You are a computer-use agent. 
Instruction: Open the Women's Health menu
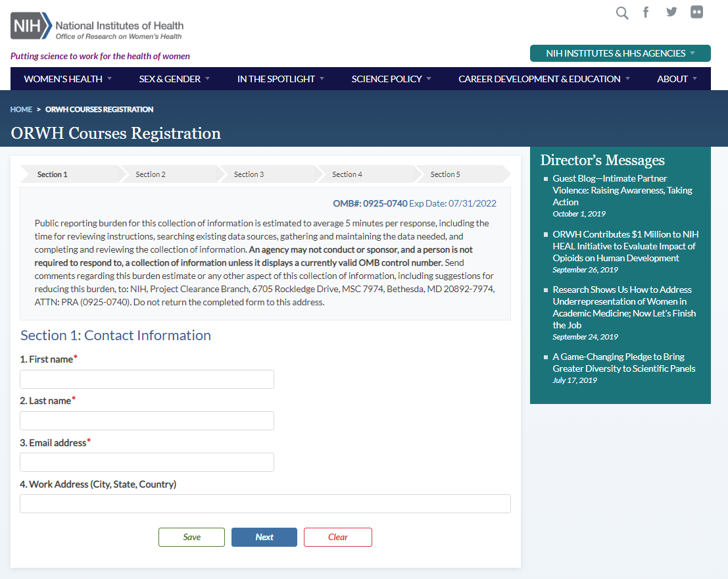(68, 79)
